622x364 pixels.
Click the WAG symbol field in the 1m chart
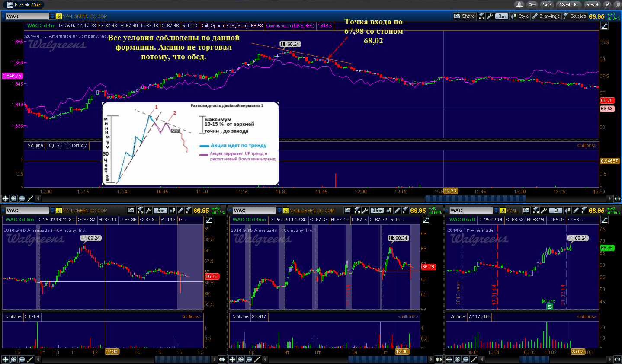pos(28,16)
